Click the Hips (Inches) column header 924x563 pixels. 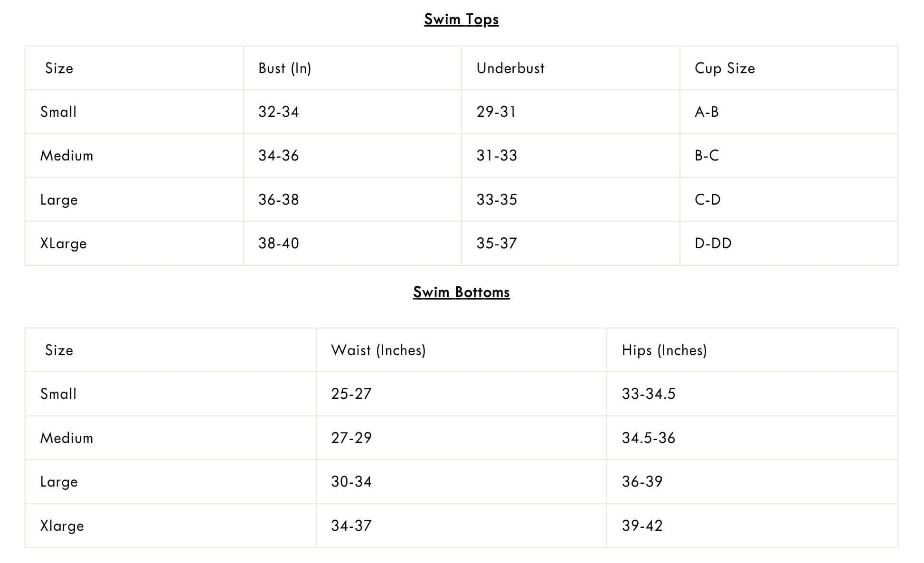pyautogui.click(x=664, y=350)
